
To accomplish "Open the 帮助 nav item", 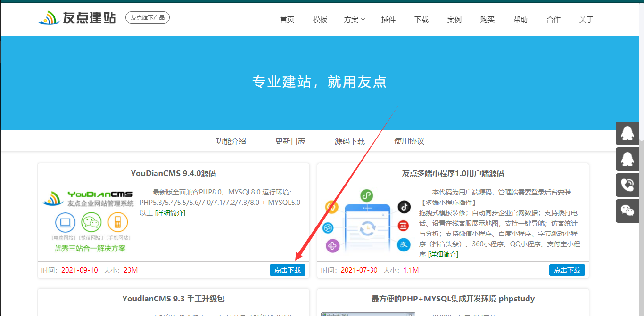I will coord(520,19).
